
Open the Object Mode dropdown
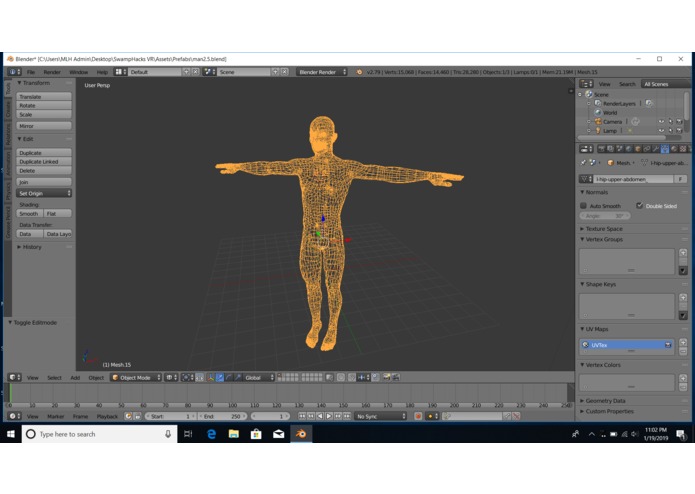[136, 377]
